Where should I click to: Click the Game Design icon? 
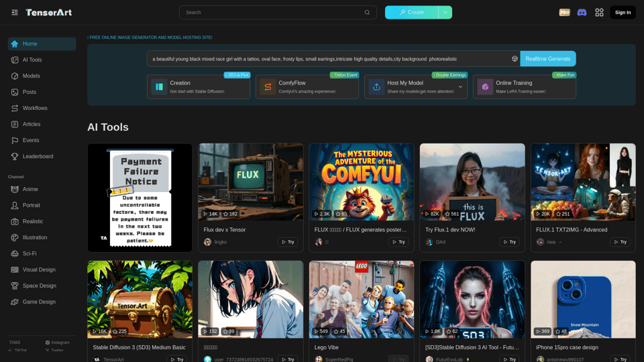pyautogui.click(x=15, y=302)
